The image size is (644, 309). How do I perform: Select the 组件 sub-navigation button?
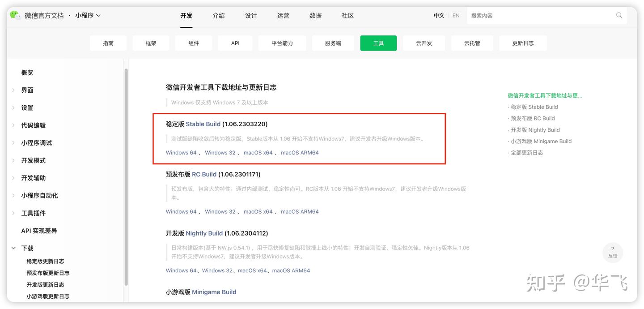pyautogui.click(x=194, y=43)
